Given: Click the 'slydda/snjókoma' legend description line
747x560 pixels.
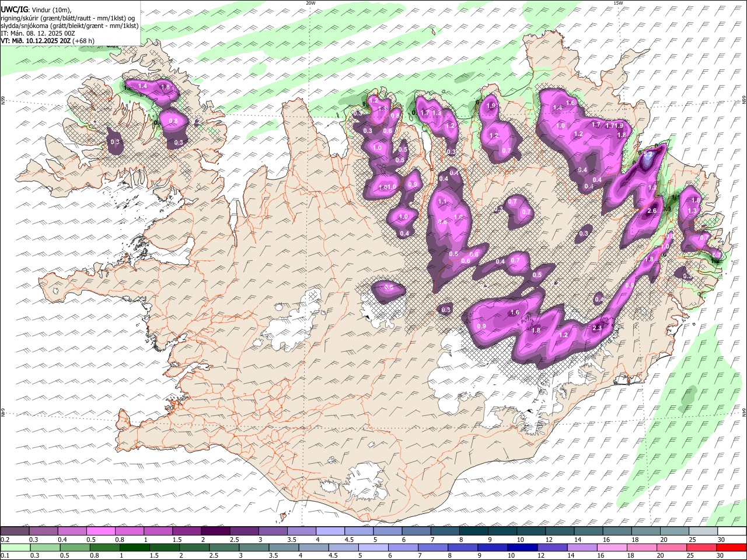Looking at the screenshot, I should 69,26.
